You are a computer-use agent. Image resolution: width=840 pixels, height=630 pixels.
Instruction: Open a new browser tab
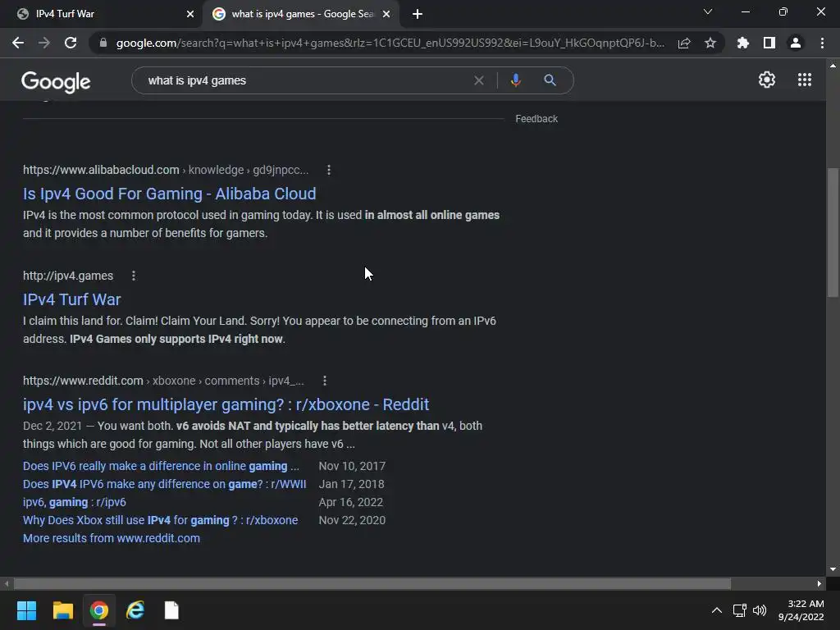click(418, 15)
